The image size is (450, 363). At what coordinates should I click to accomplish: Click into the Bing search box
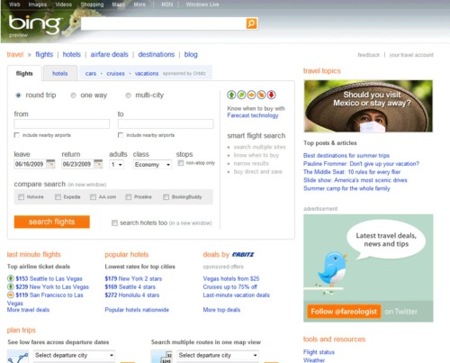pos(163,24)
